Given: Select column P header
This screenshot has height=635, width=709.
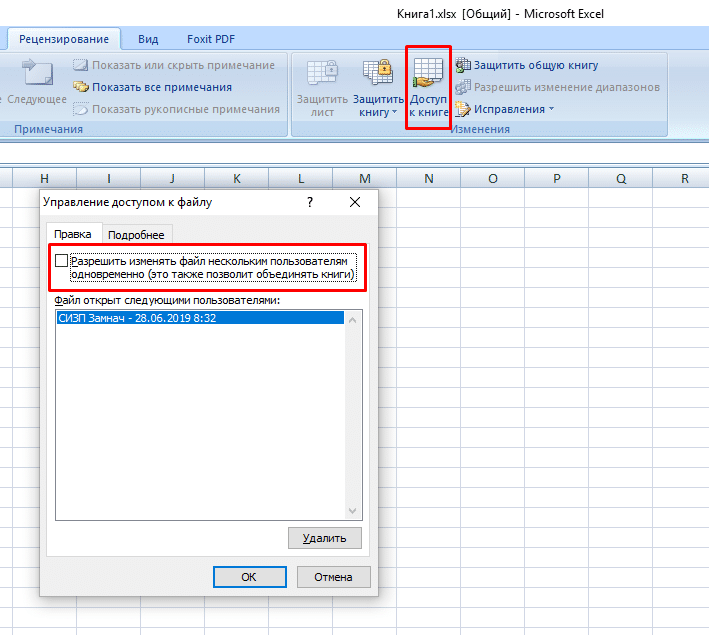Looking at the screenshot, I should pyautogui.click(x=557, y=178).
